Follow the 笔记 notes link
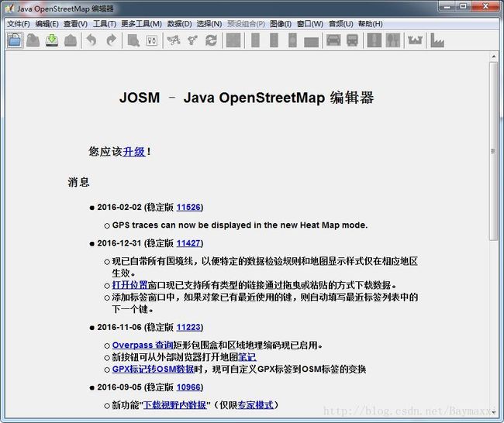This screenshot has height=423, width=504. coord(247,357)
